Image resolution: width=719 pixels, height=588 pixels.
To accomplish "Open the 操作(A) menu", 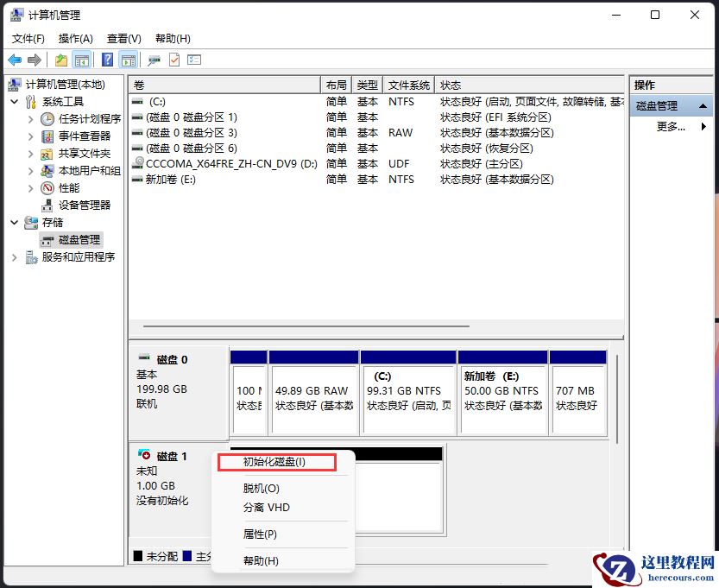I will (75, 38).
